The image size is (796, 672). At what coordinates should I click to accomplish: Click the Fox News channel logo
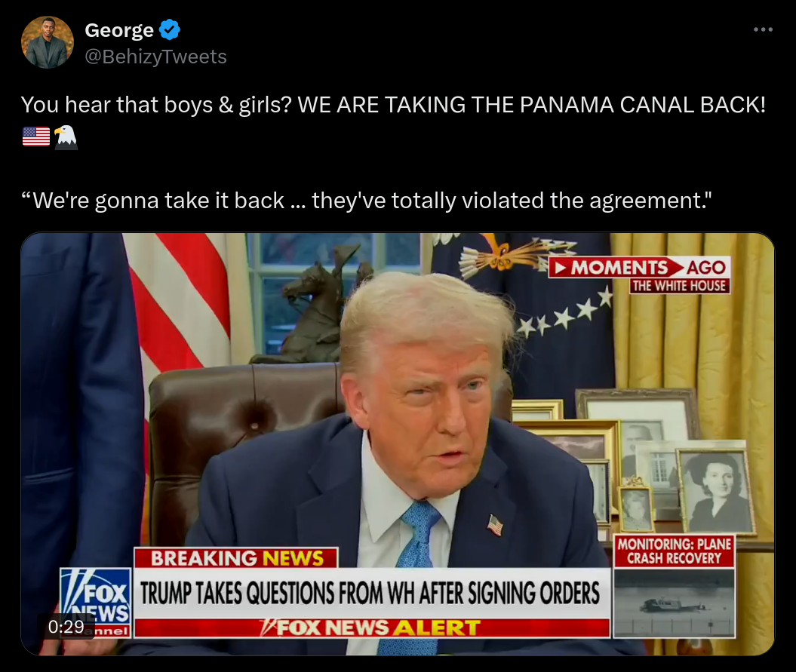click(x=95, y=603)
